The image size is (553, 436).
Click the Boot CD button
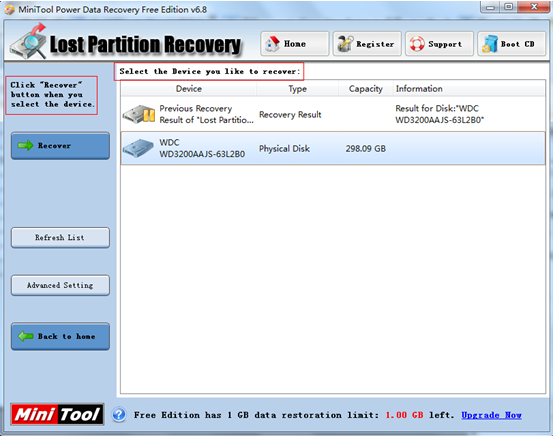click(x=511, y=44)
